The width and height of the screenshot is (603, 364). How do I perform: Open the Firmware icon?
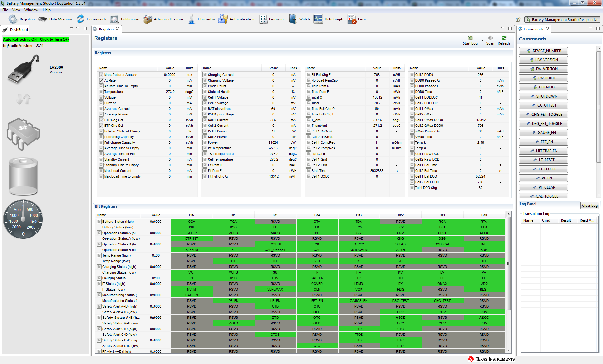point(263,19)
